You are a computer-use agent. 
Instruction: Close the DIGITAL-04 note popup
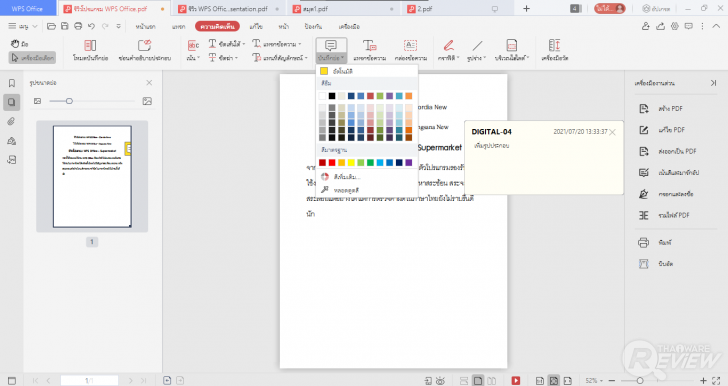(612, 132)
